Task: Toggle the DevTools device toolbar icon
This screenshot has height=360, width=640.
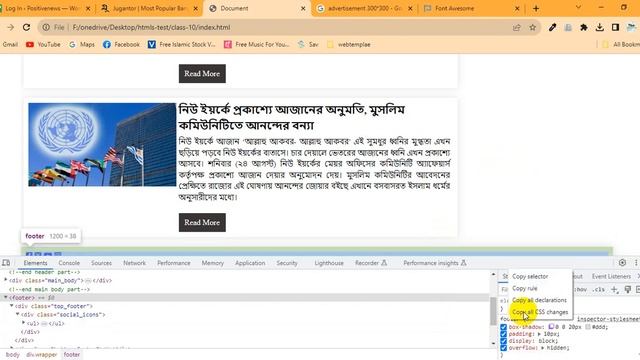Action: (x=6, y=263)
